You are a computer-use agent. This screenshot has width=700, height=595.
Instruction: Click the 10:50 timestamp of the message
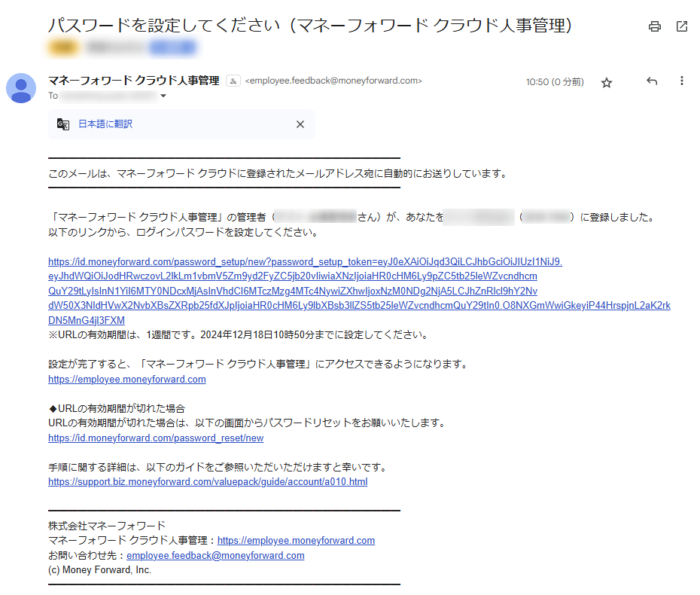click(x=554, y=82)
